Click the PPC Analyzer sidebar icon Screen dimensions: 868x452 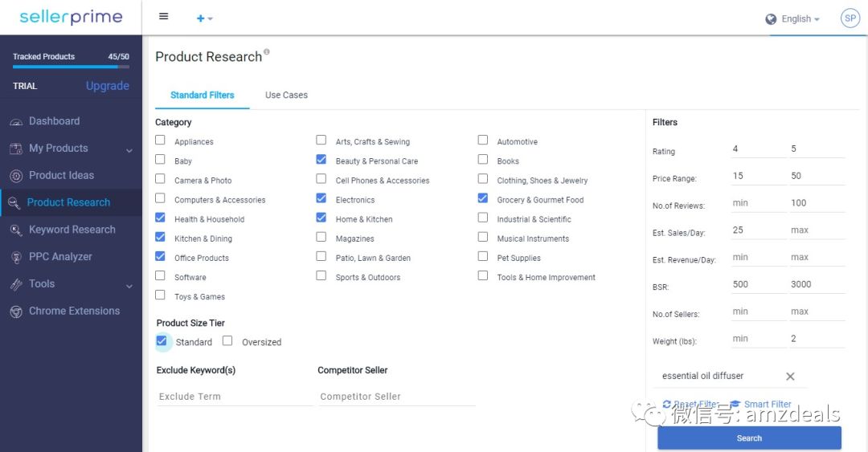(x=16, y=258)
